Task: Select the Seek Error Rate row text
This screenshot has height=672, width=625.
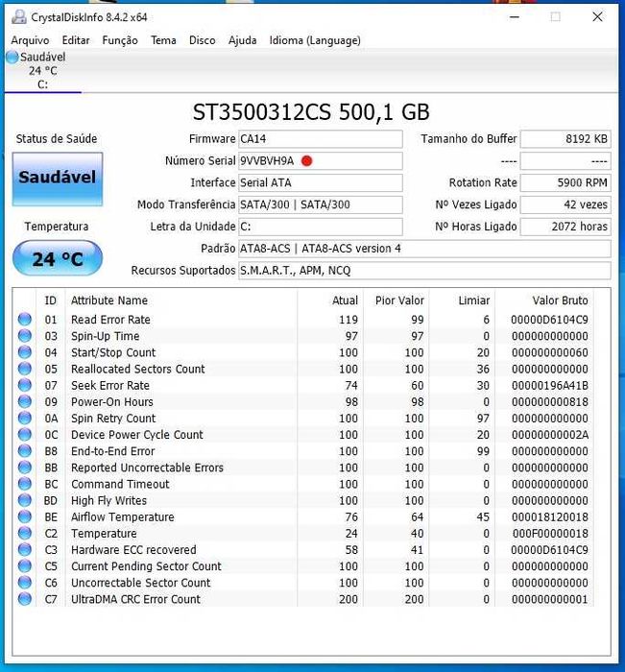Action: pos(110,385)
